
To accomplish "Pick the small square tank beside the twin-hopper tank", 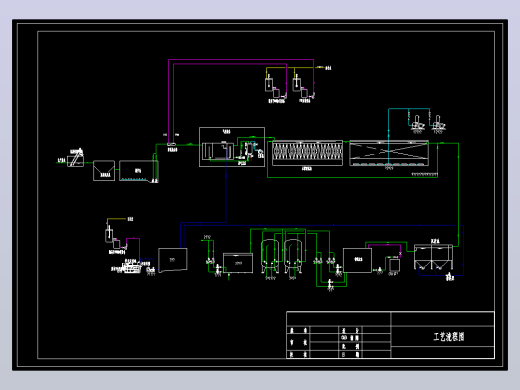I will click(x=394, y=265).
